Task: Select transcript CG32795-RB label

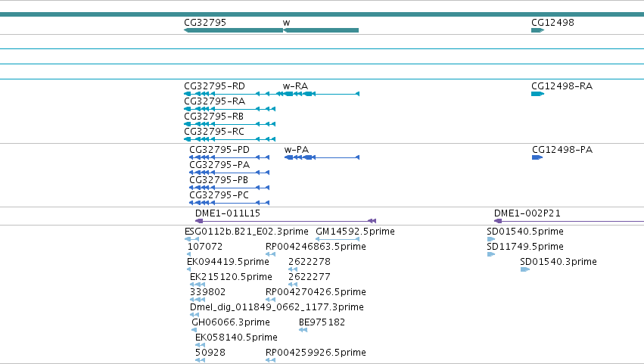Action: click(x=214, y=117)
